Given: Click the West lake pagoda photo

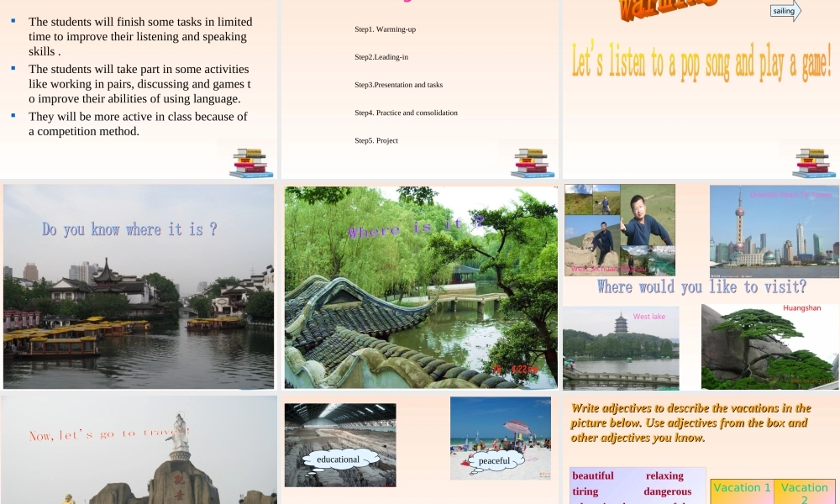Looking at the screenshot, I should (621, 348).
